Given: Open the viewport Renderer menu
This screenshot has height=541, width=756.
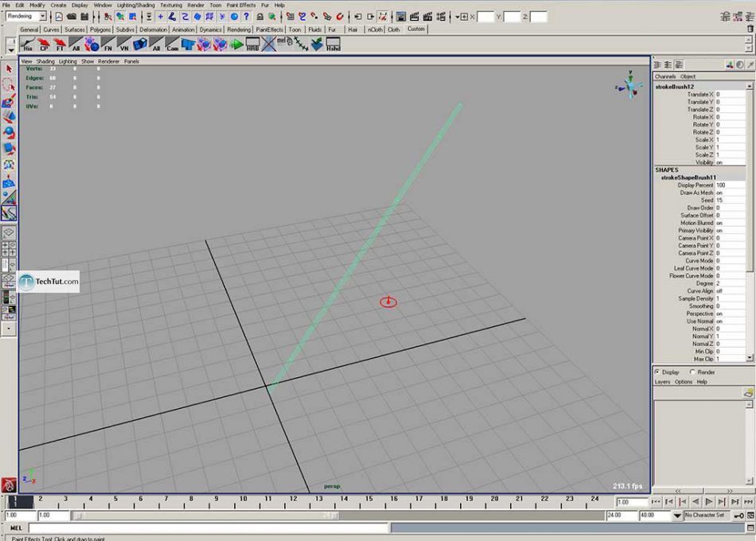Looking at the screenshot, I should coord(108,61).
